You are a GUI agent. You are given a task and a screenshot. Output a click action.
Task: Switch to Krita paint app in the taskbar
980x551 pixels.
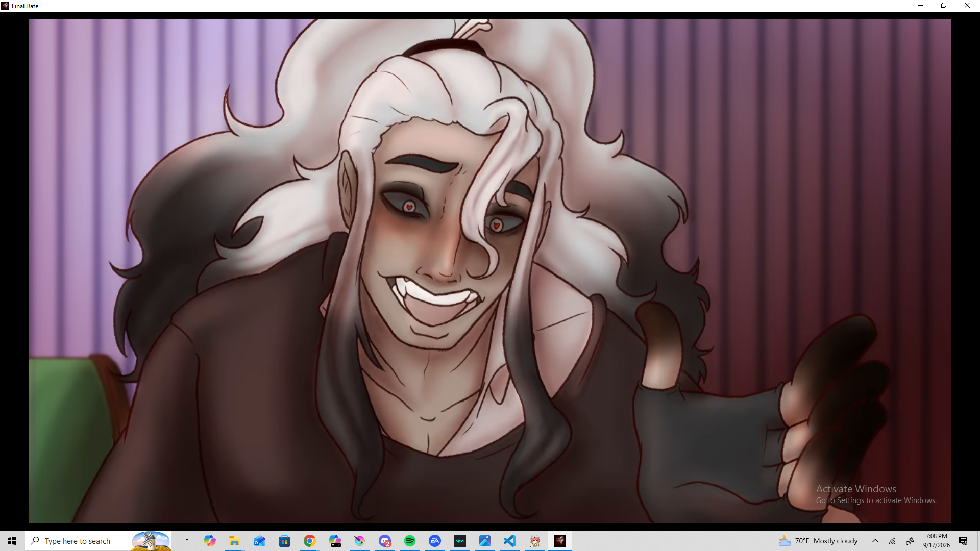tap(360, 541)
